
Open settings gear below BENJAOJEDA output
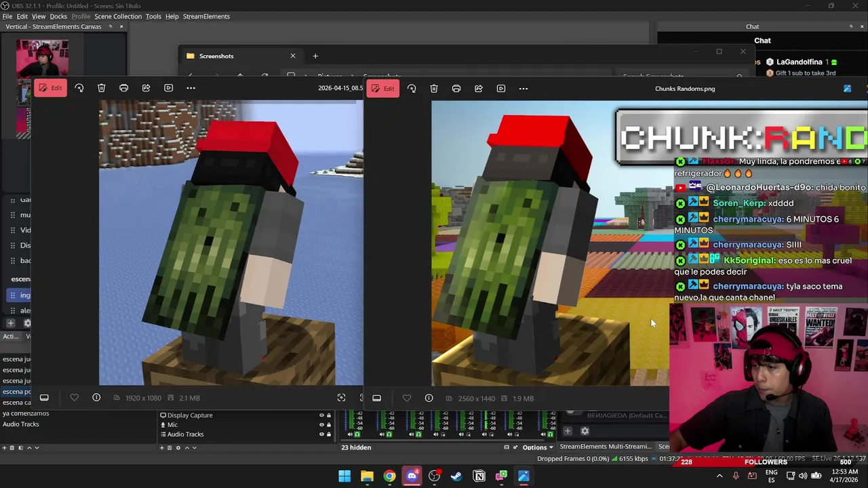pos(585,431)
